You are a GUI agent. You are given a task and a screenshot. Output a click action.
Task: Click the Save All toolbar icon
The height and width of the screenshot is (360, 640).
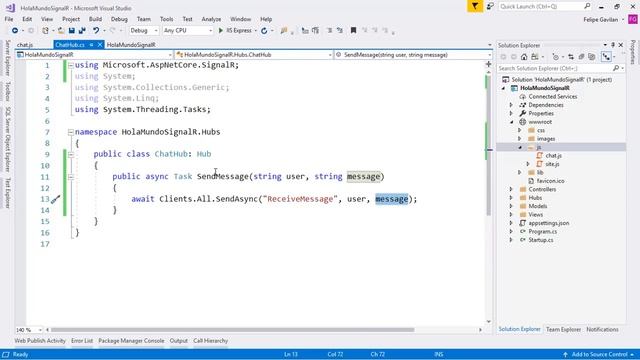pos(82,31)
